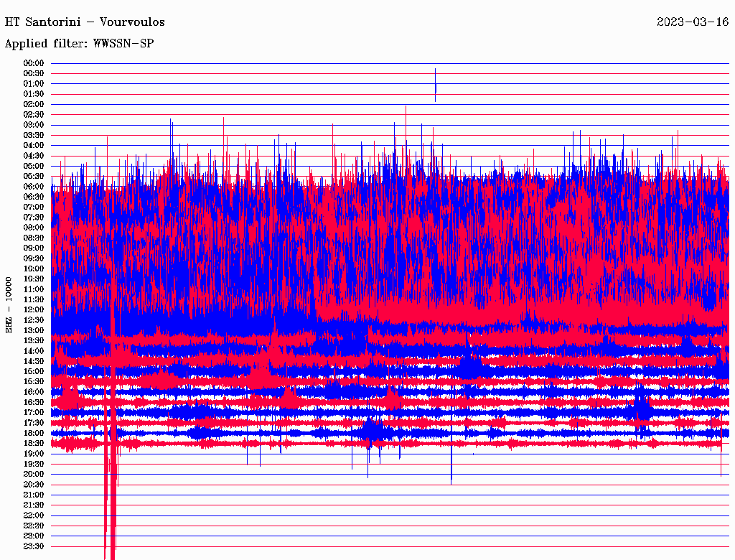The width and height of the screenshot is (735, 560).
Task: Click the date 2023-03-16 in the header
Action: pos(693,22)
